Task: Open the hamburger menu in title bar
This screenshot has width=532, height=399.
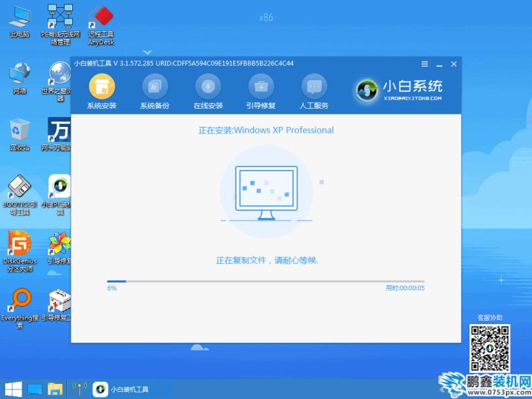Action: (425, 64)
